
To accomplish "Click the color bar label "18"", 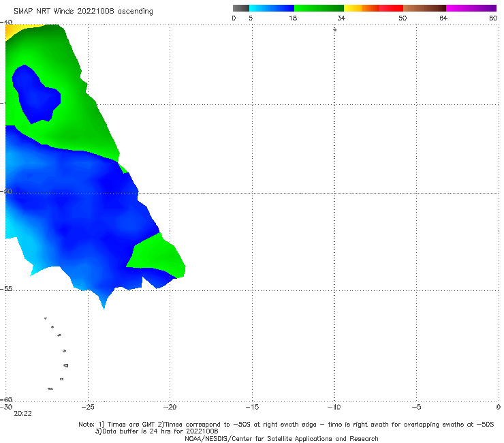I will [x=293, y=18].
